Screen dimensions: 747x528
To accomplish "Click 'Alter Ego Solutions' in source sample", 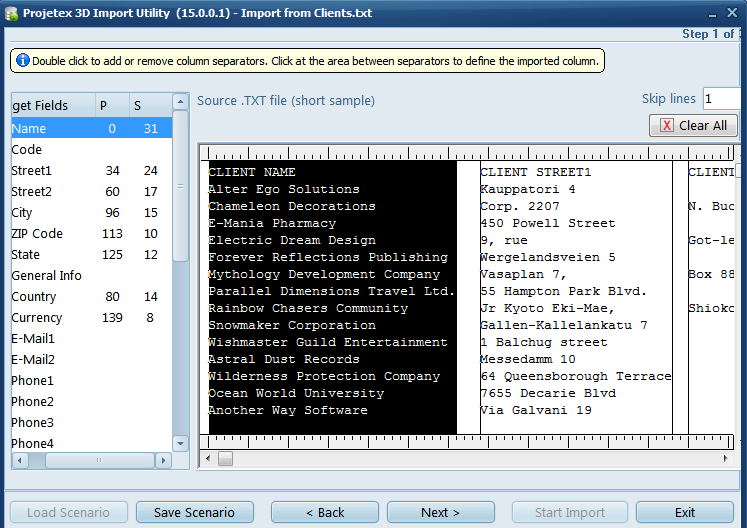I will [x=284, y=189].
